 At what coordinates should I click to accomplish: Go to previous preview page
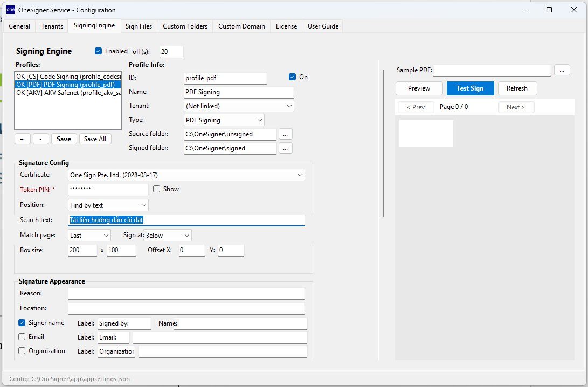[x=416, y=107]
